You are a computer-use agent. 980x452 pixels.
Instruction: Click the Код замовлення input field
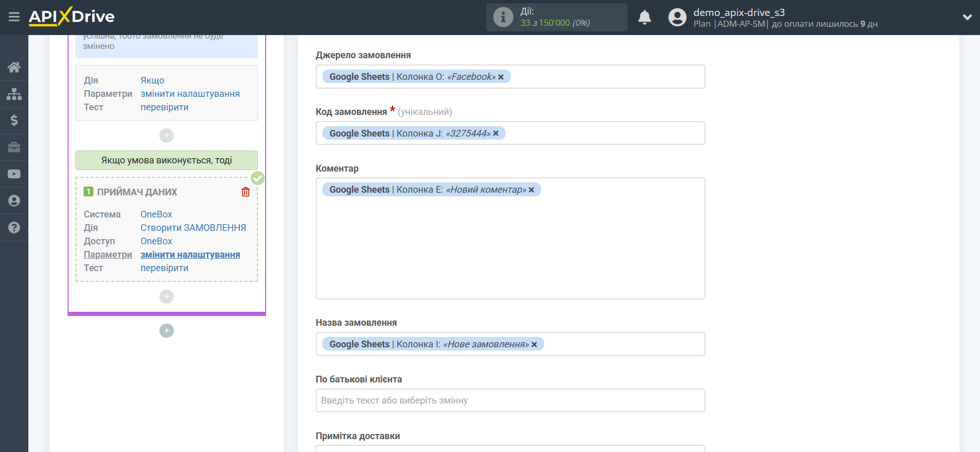[510, 133]
